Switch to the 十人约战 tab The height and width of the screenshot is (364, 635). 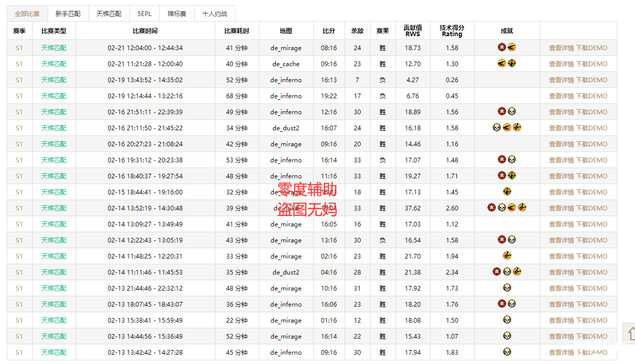[x=214, y=14]
